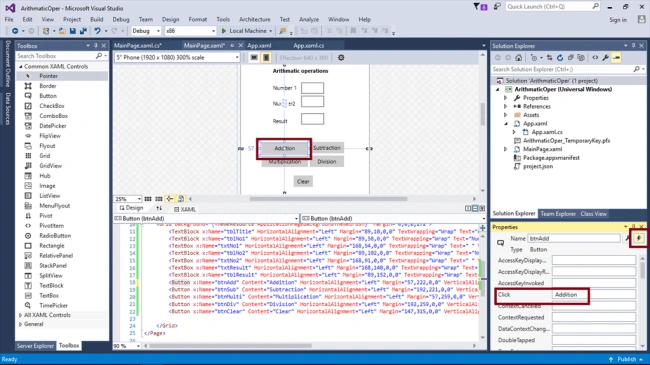Click vertical split view icon
650x365 pixels.
[468, 209]
